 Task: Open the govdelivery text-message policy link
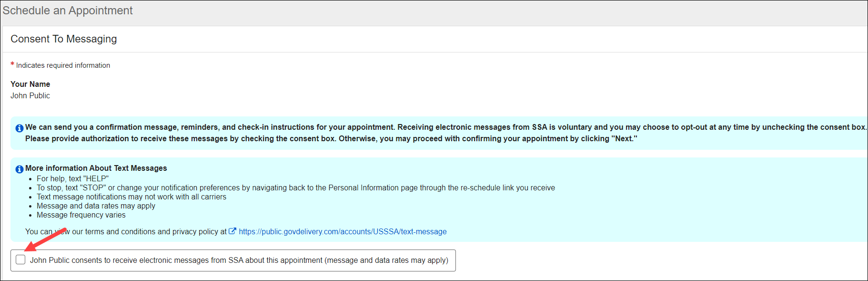coord(343,231)
